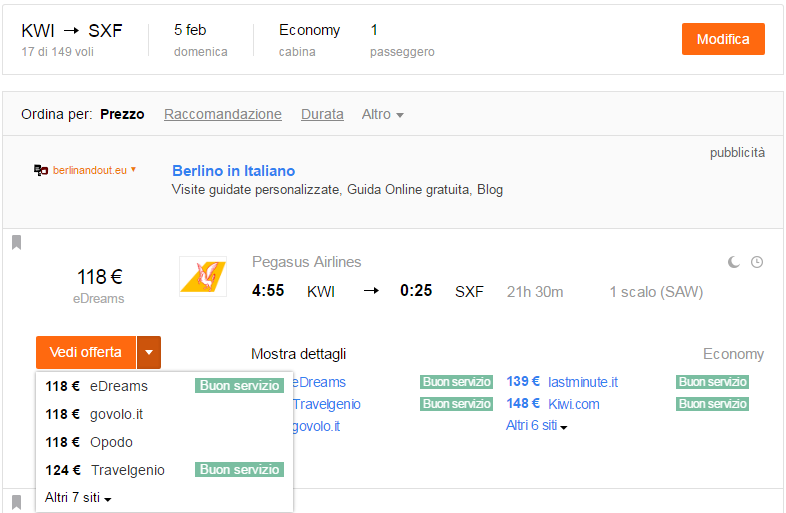Click Mostra dettagli for the flight
Image resolution: width=786 pixels, height=513 pixels.
(x=299, y=354)
